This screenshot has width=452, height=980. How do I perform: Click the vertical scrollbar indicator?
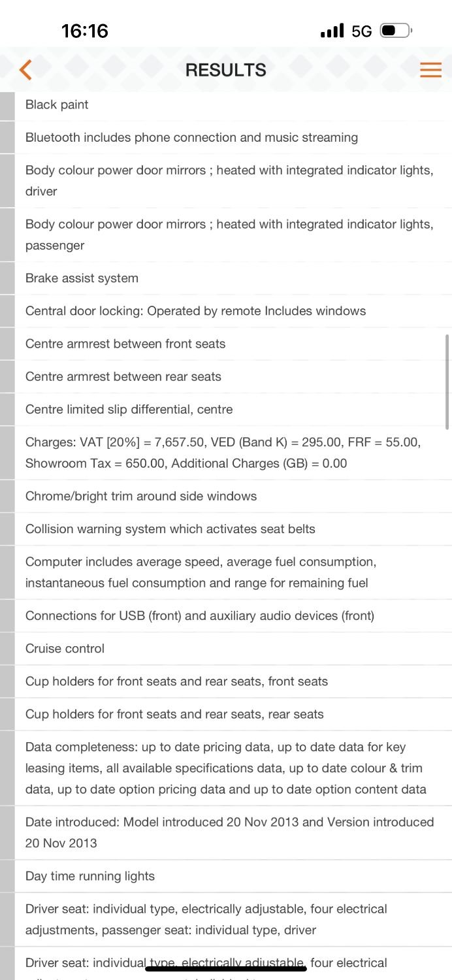click(447, 382)
